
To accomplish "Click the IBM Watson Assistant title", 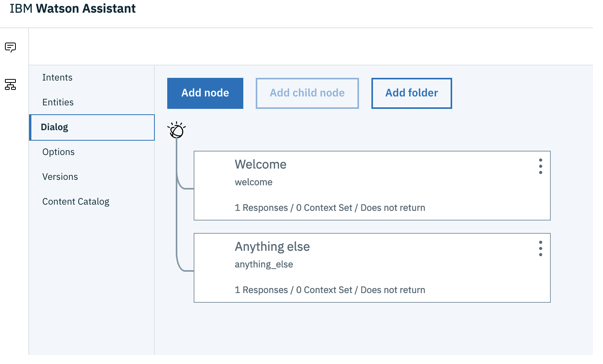I will 73,8.
